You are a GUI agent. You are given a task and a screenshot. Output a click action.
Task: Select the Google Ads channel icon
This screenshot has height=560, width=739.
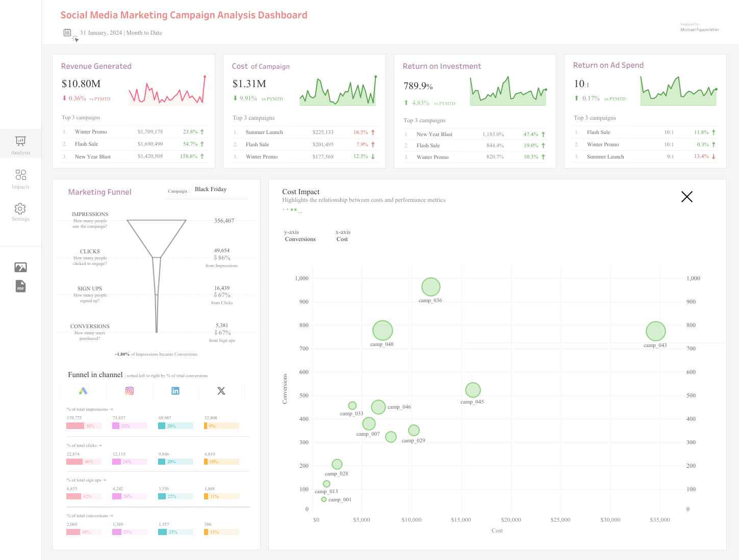coord(84,391)
